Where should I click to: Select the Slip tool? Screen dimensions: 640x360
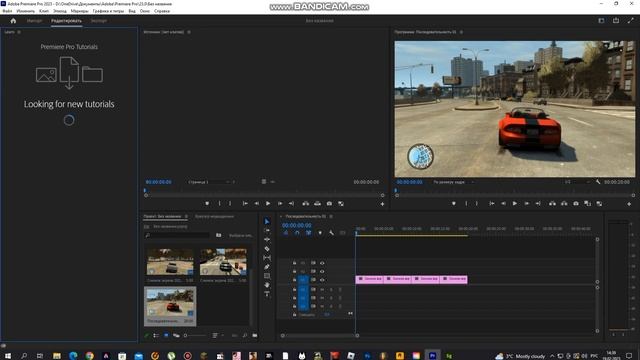coord(267,258)
